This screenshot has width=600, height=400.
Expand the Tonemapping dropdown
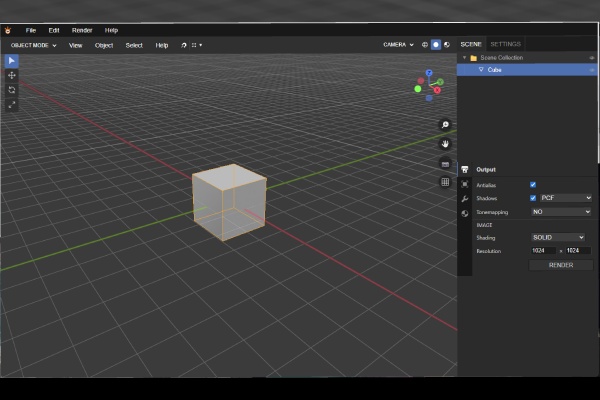(561, 212)
